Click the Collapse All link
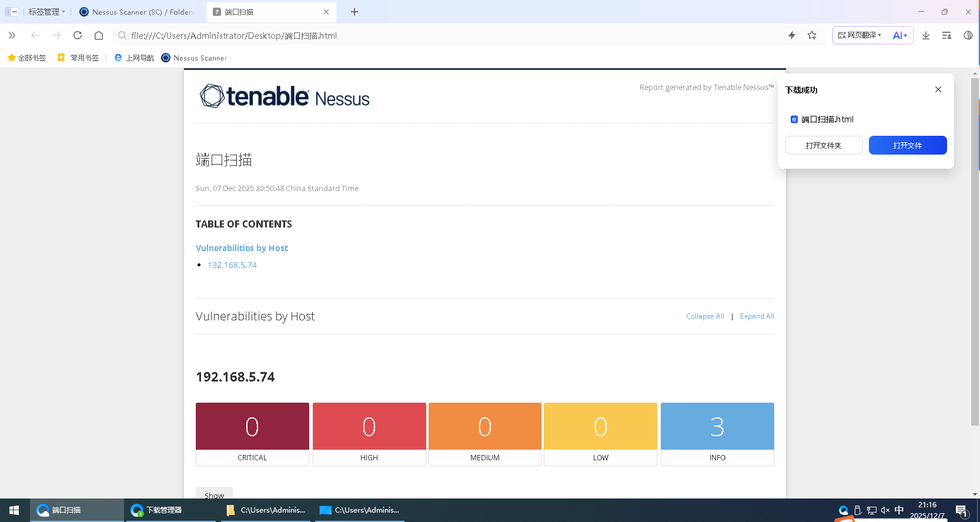 click(x=705, y=316)
